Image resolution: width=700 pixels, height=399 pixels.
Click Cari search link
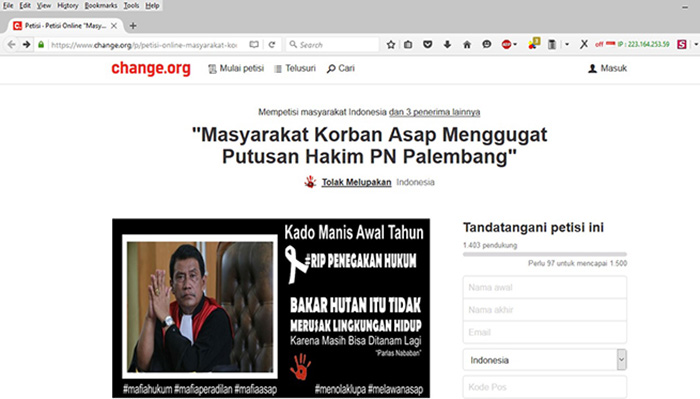[x=341, y=68]
